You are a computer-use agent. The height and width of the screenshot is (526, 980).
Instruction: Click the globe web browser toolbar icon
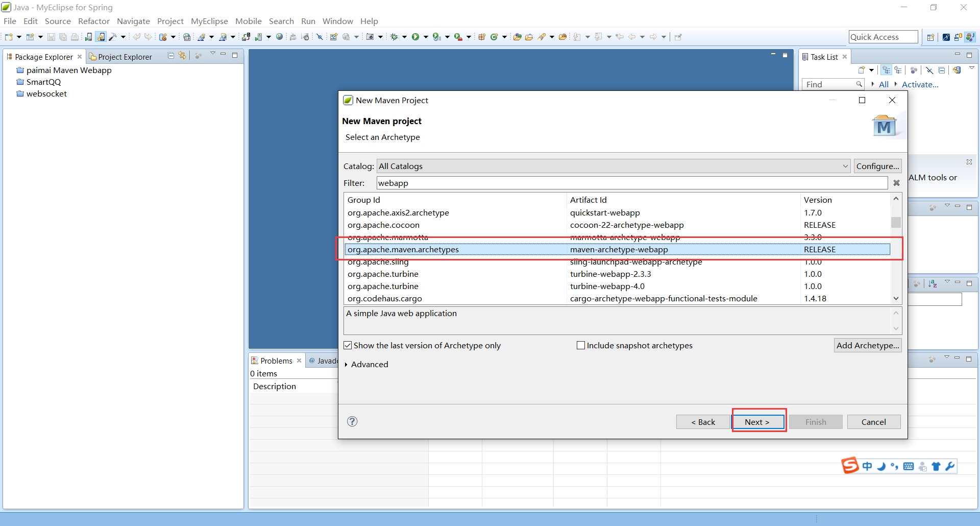point(279,37)
